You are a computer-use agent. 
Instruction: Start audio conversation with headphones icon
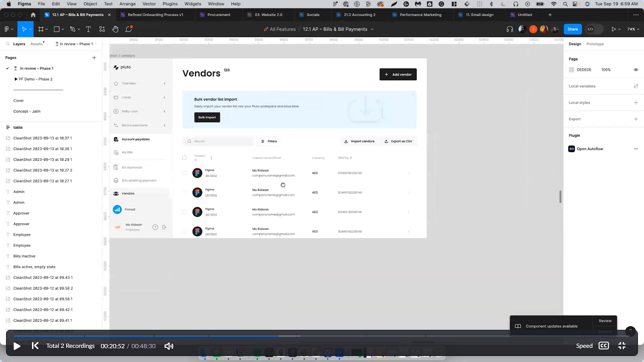[510, 29]
